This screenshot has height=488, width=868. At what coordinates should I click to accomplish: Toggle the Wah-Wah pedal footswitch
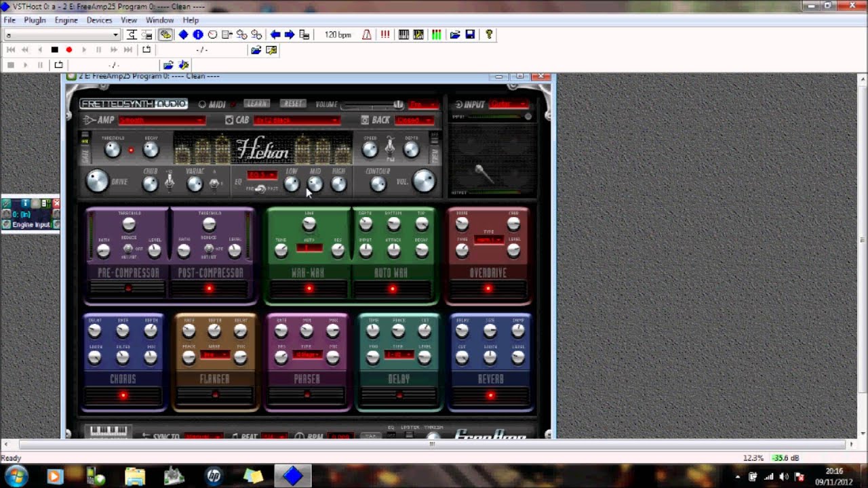point(309,289)
